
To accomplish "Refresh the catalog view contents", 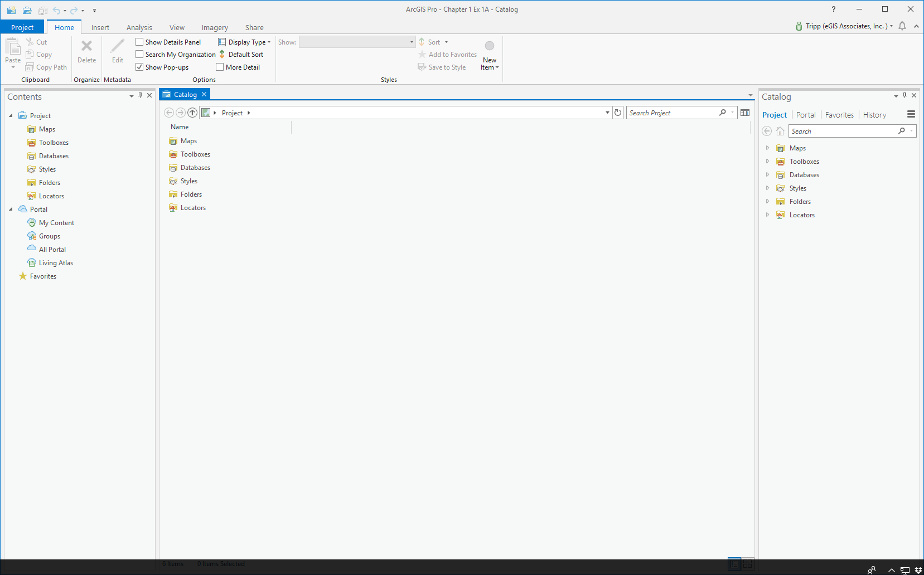I will [x=618, y=113].
